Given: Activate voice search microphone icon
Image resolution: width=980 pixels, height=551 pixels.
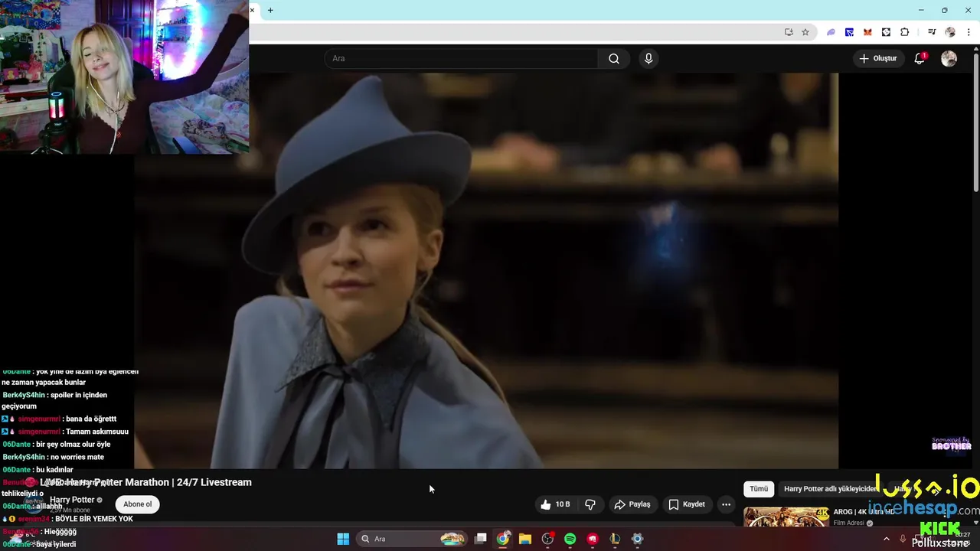Looking at the screenshot, I should point(648,59).
